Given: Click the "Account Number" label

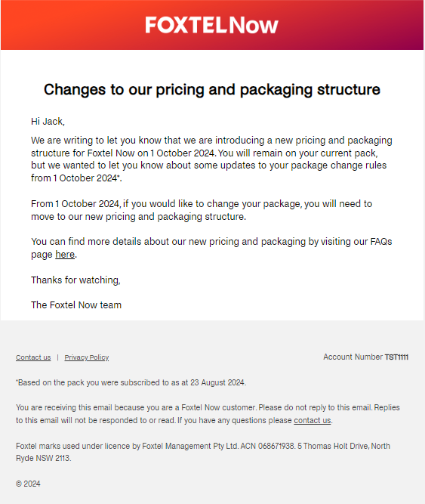Looking at the screenshot, I should (x=353, y=357).
